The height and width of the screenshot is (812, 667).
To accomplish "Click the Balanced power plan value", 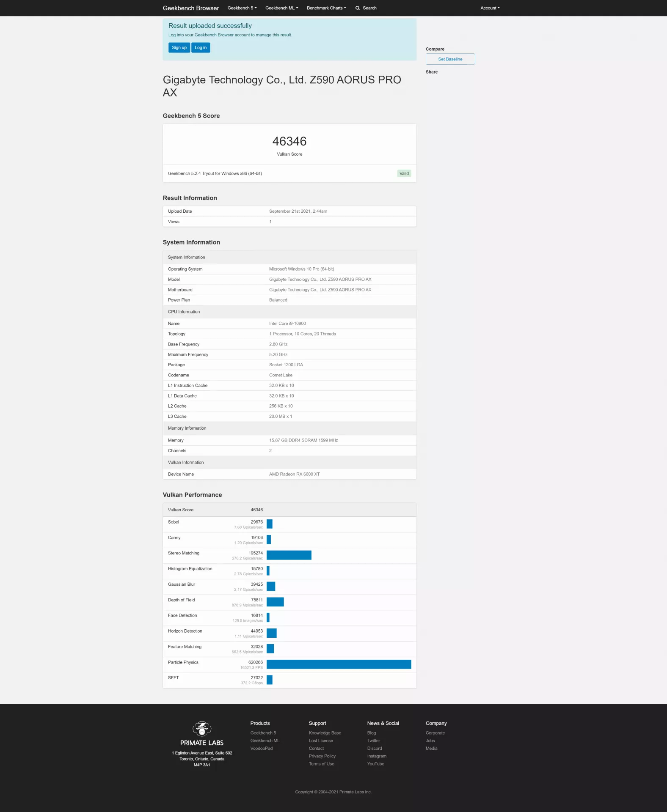I will click(x=278, y=300).
